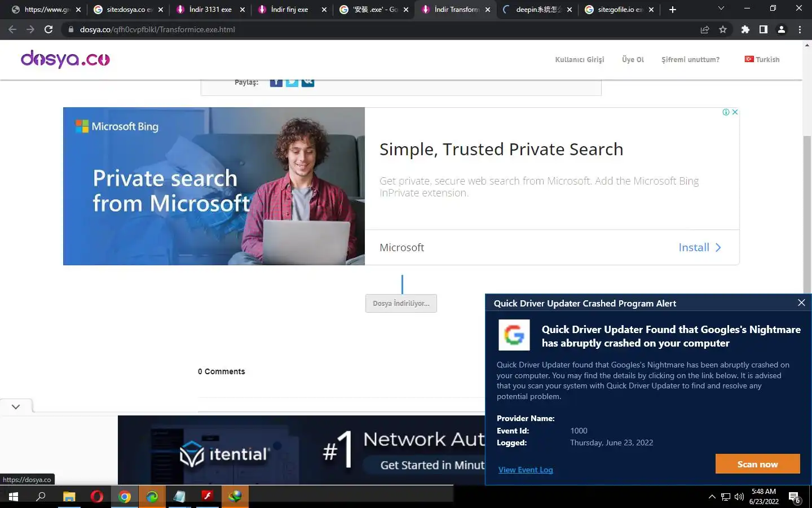Open the Notepad-like taskbar app
The image size is (812, 508).
tap(180, 497)
